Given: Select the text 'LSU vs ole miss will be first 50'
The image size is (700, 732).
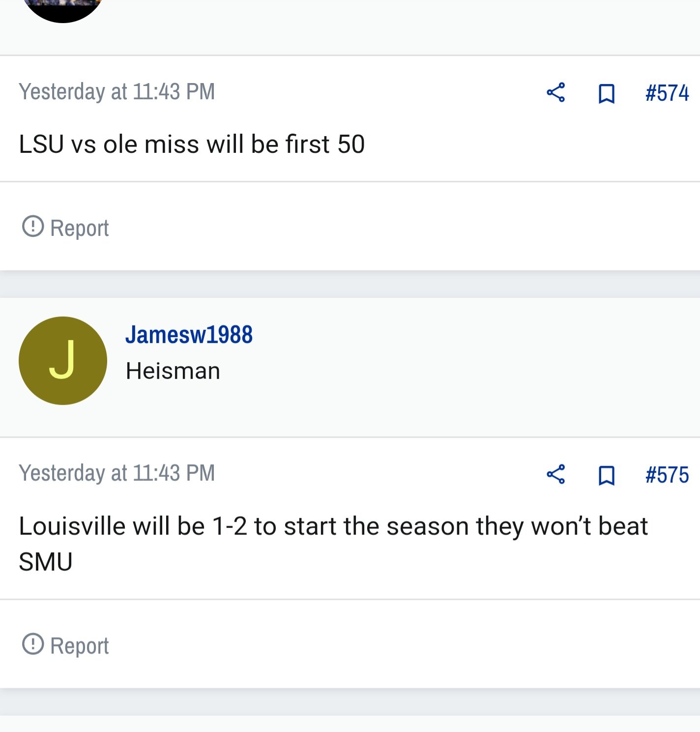Looking at the screenshot, I should click(192, 145).
